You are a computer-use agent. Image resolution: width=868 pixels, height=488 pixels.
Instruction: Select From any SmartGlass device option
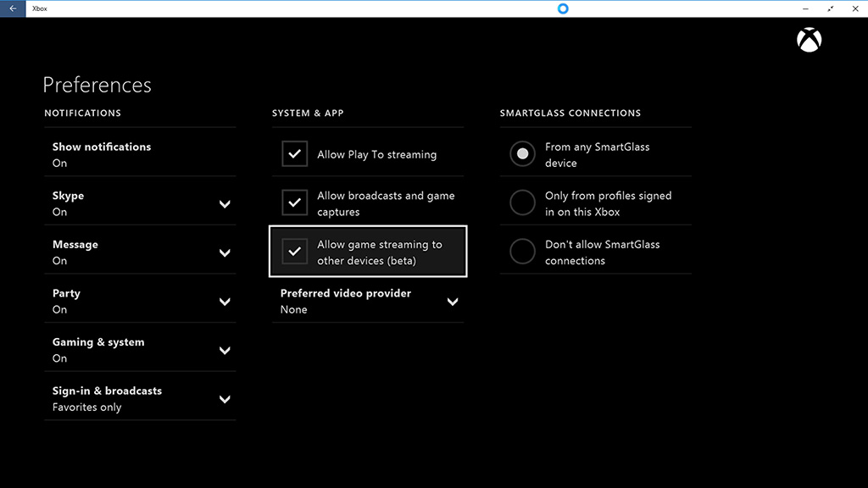point(523,154)
